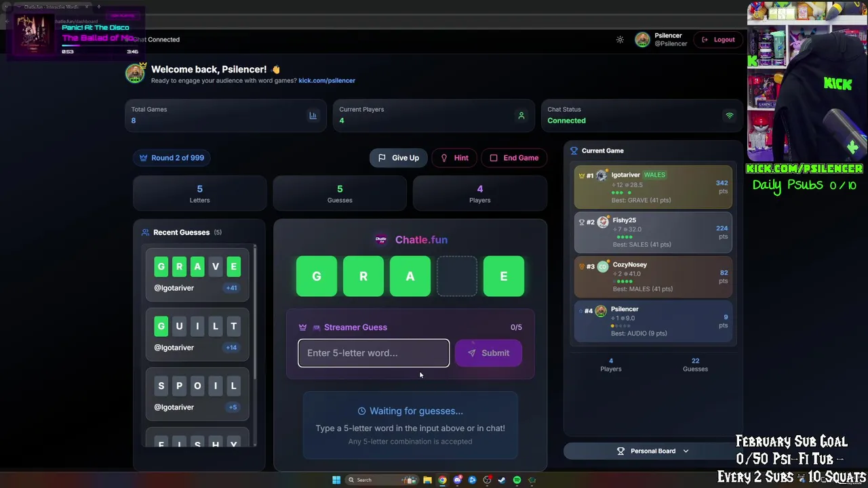Open File Explorer from taskbar
The width and height of the screenshot is (868, 488).
[x=427, y=481]
